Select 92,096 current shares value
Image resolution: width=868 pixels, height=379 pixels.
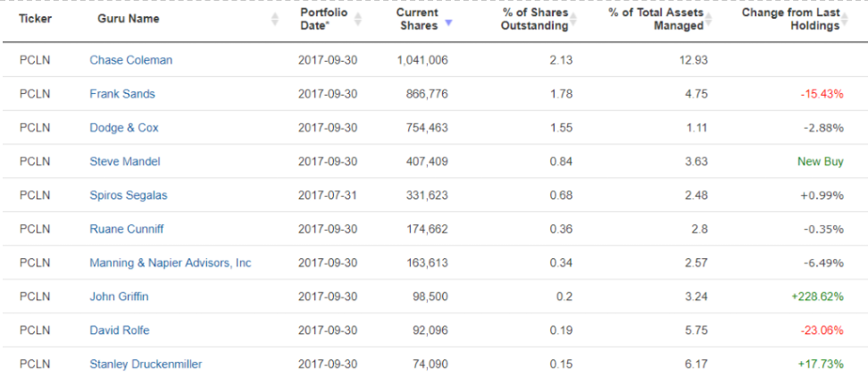click(x=430, y=330)
